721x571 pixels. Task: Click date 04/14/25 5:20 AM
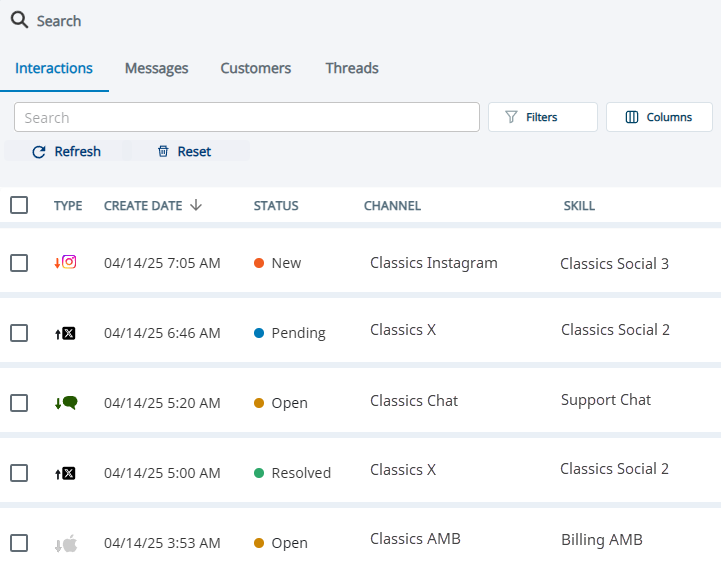tap(162, 403)
